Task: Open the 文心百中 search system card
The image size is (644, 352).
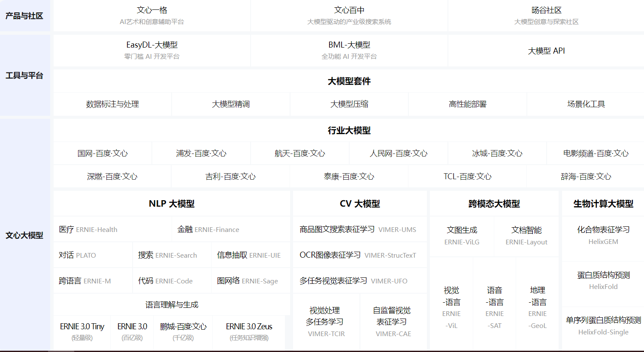Action: (349, 16)
